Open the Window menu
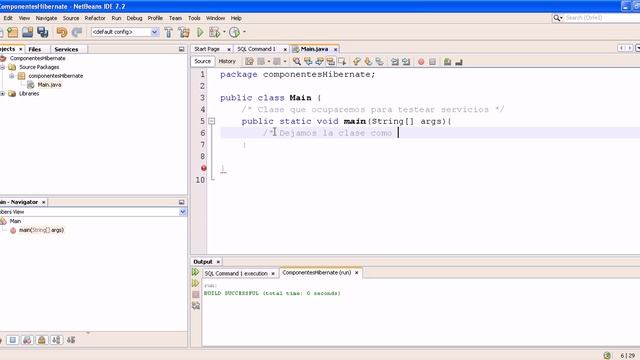640x360 pixels. (x=215, y=18)
